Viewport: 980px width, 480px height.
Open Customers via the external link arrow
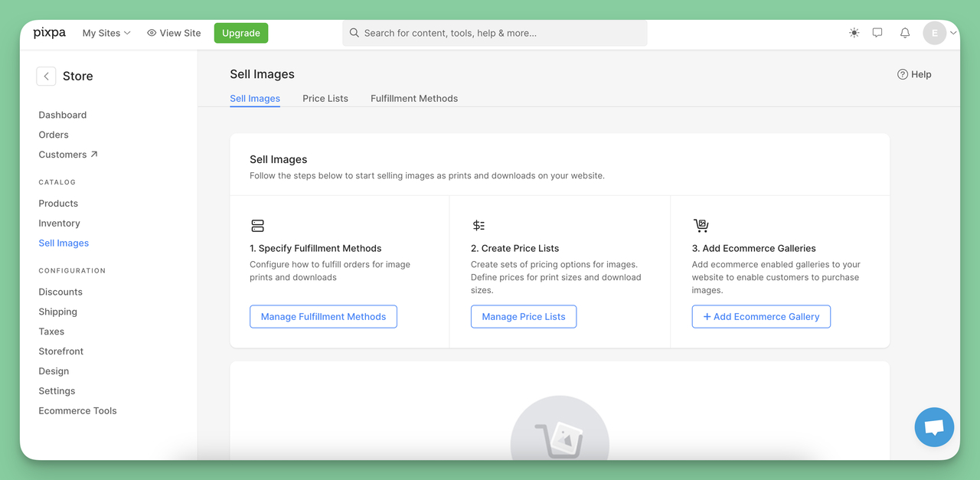93,153
